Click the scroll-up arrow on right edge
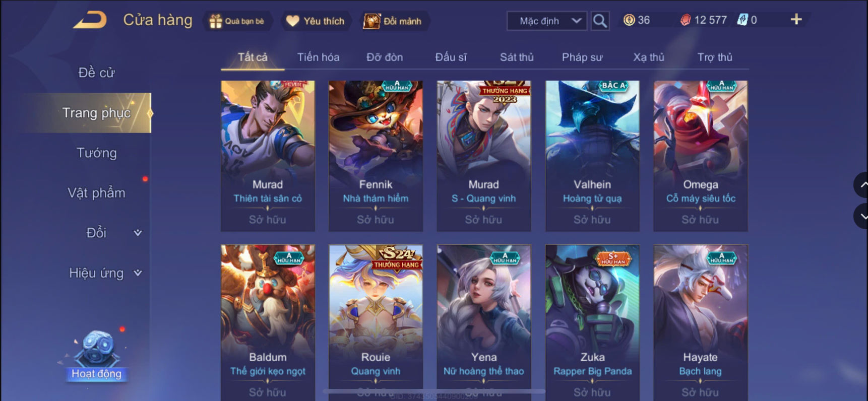The width and height of the screenshot is (868, 401). click(x=862, y=185)
